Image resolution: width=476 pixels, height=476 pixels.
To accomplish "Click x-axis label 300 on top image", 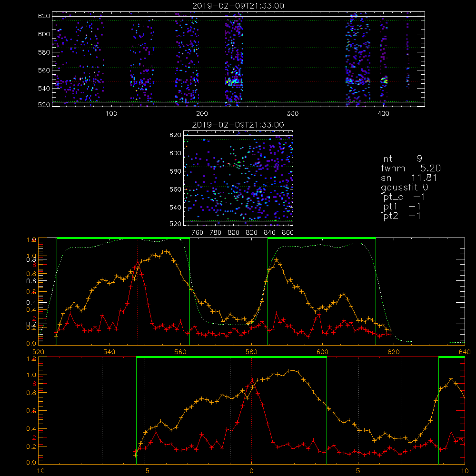I will coord(293,114).
